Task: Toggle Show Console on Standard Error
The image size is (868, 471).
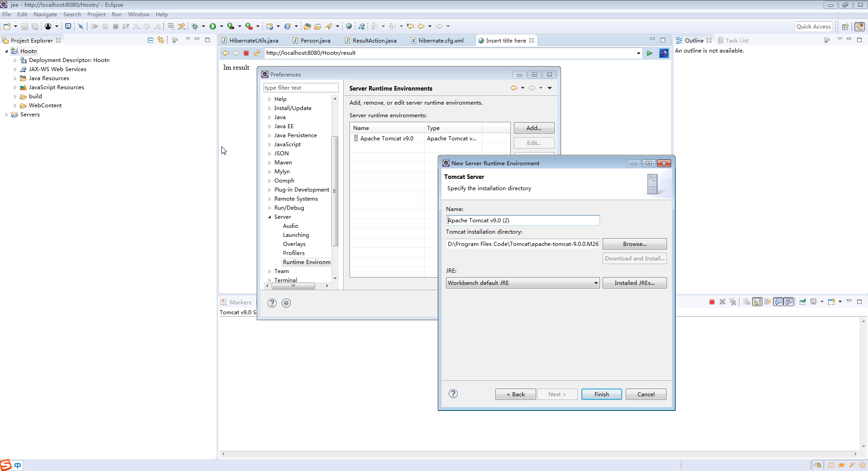Action: [x=789, y=302]
